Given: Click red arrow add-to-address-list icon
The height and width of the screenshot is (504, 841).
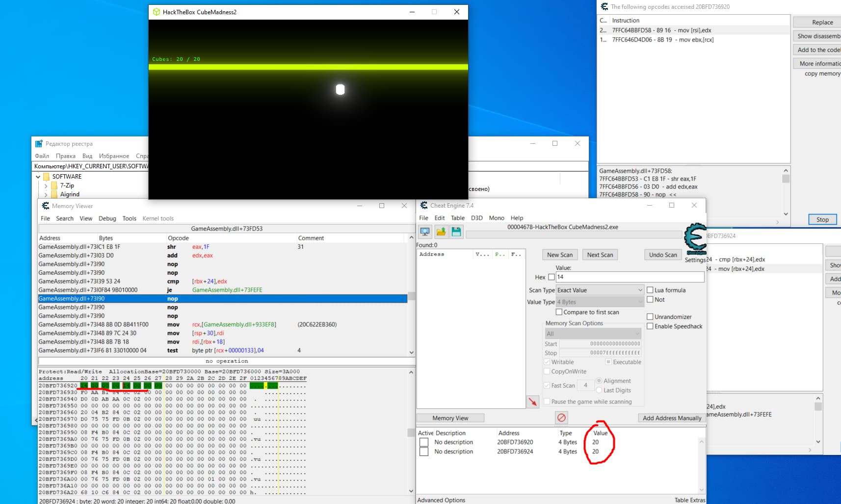Looking at the screenshot, I should pyautogui.click(x=532, y=402).
